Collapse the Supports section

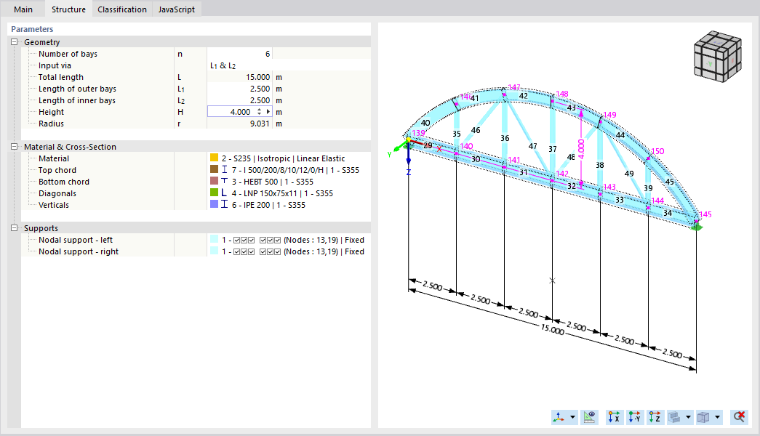coord(15,228)
